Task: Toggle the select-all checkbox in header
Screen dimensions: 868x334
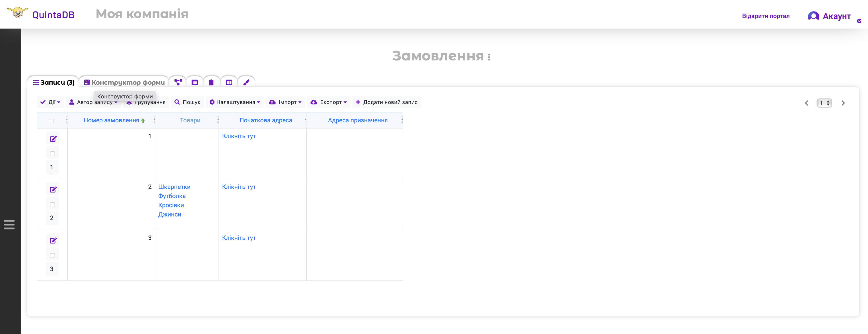Action: tap(51, 121)
